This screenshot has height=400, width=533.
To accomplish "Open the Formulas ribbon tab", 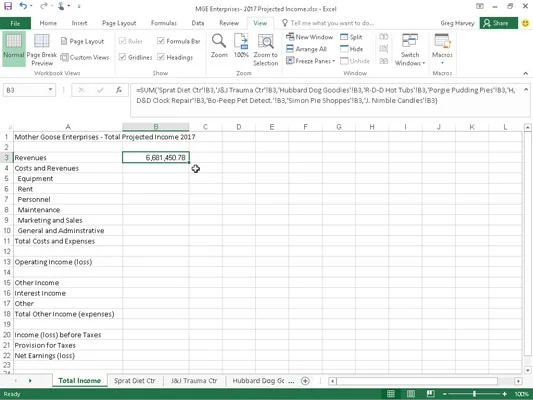I will click(164, 23).
